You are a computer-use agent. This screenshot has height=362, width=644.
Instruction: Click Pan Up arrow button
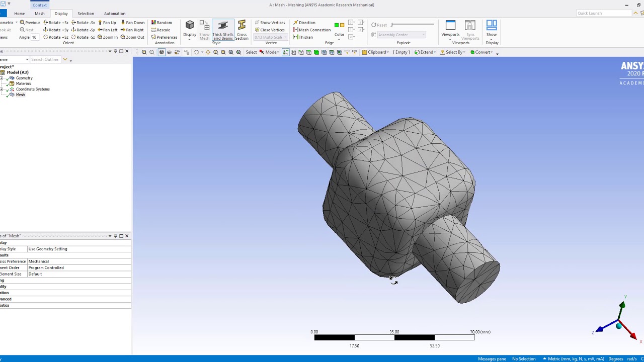pos(107,23)
